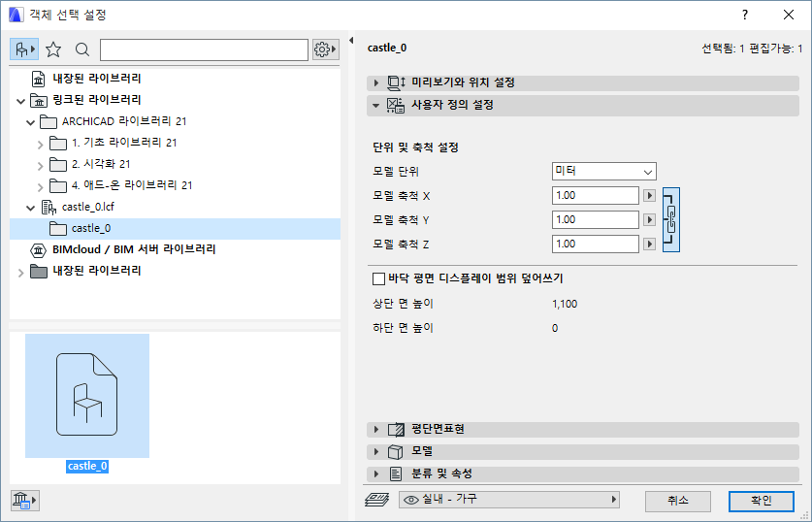
Task: Open the library manager button at bottom left
Action: pyautogui.click(x=24, y=501)
